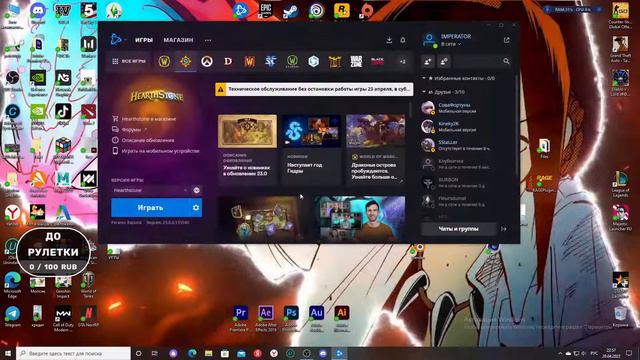Open the Discord desktop shortcut
The width and height of the screenshot is (640, 360).
coord(38,13)
